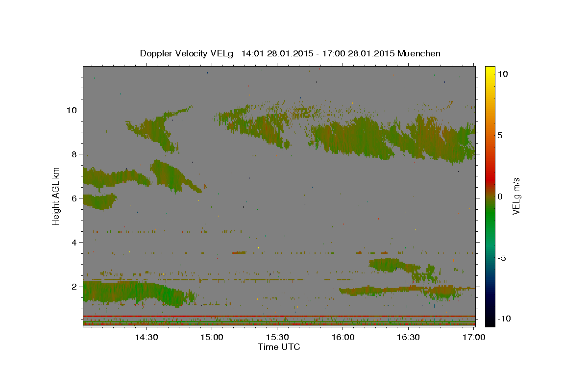Click the height axis label '6'
This screenshot has width=588, height=392.
click(73, 198)
